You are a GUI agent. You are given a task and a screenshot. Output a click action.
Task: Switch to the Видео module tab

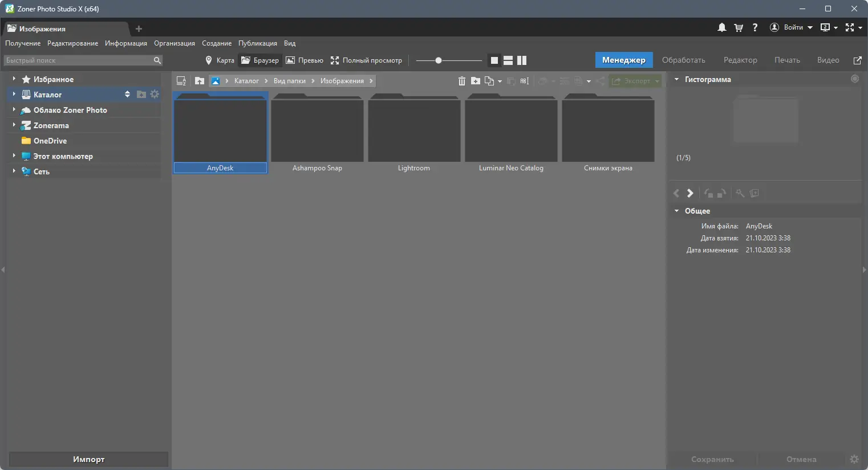pyautogui.click(x=828, y=60)
